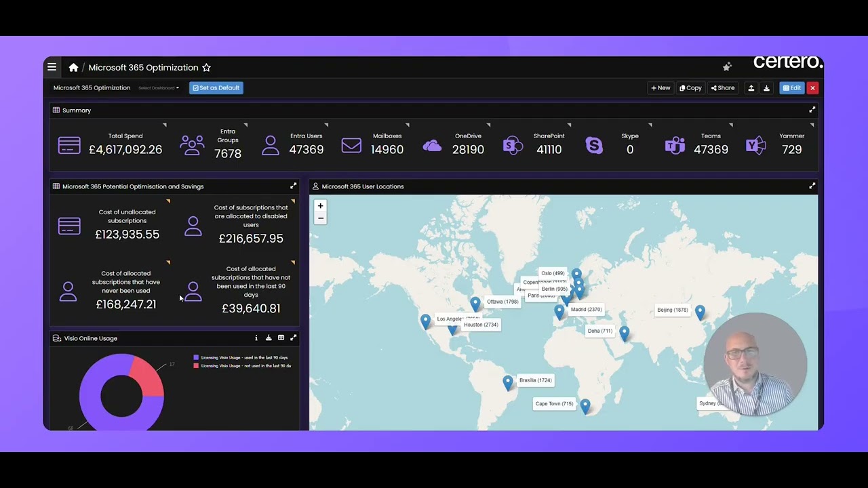Expand the Summary panel fullscreen

[812, 110]
